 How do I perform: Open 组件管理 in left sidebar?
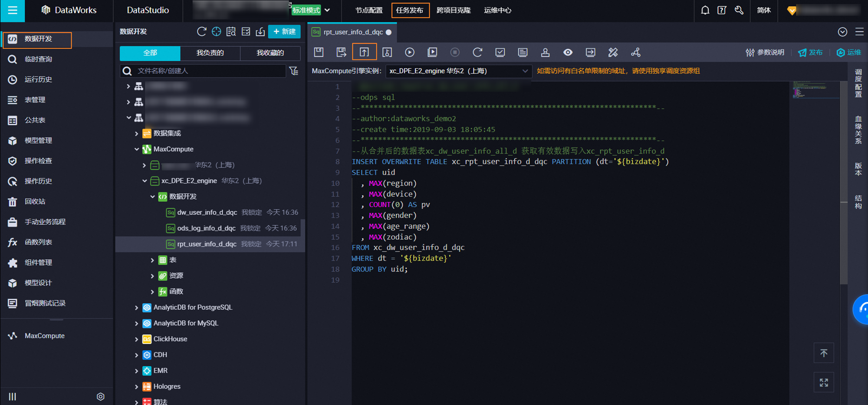[38, 263]
